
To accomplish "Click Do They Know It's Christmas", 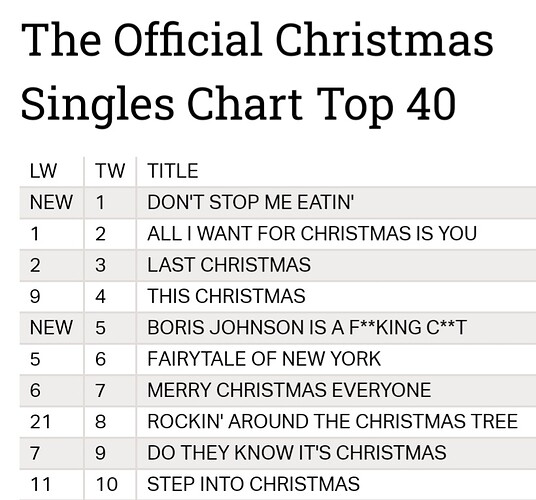I will click(297, 452).
